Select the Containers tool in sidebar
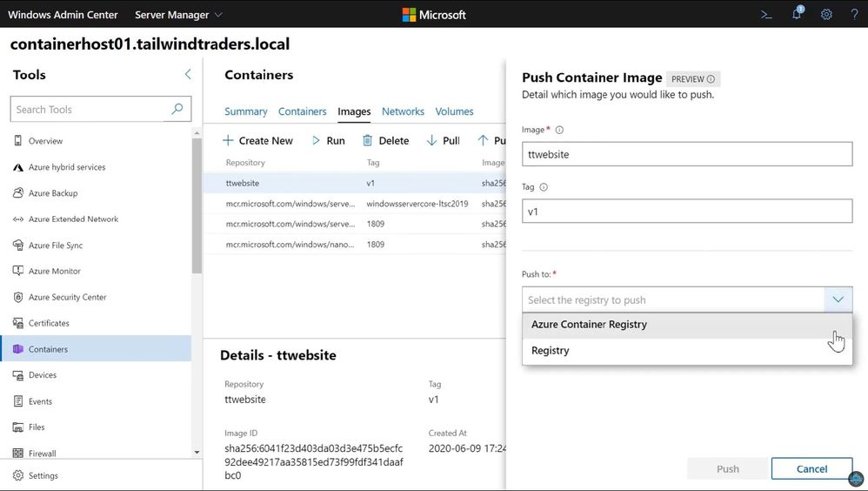868x491 pixels. 97,349
